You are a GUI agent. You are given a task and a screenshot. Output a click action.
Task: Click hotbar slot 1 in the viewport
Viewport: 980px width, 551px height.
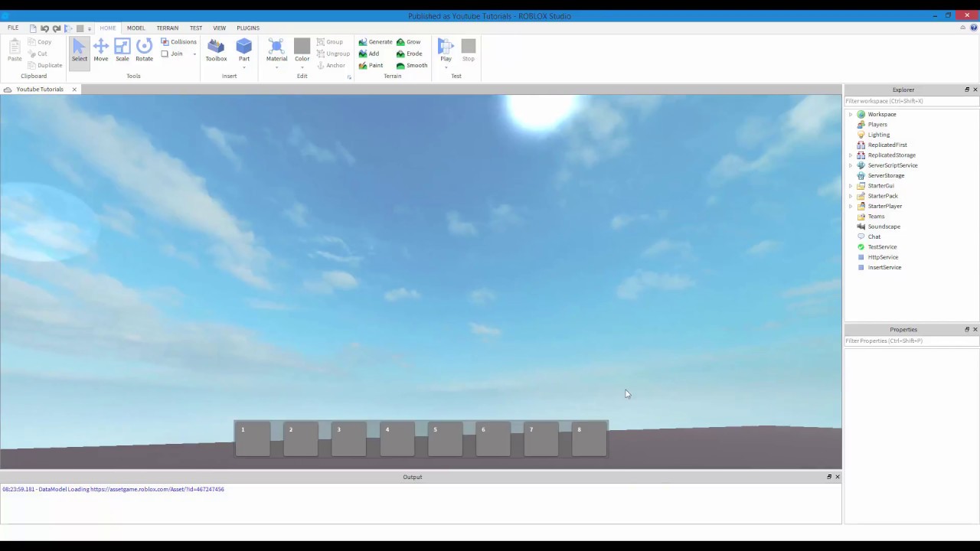(x=253, y=439)
